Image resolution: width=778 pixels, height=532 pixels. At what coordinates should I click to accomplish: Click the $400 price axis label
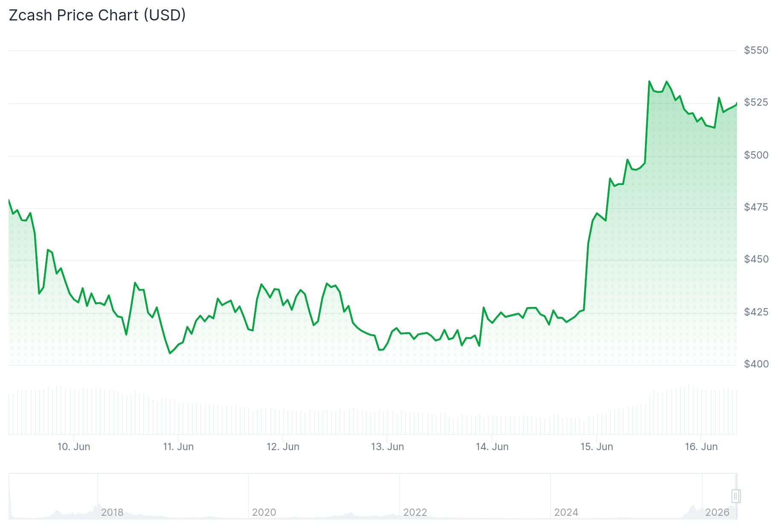click(x=756, y=364)
